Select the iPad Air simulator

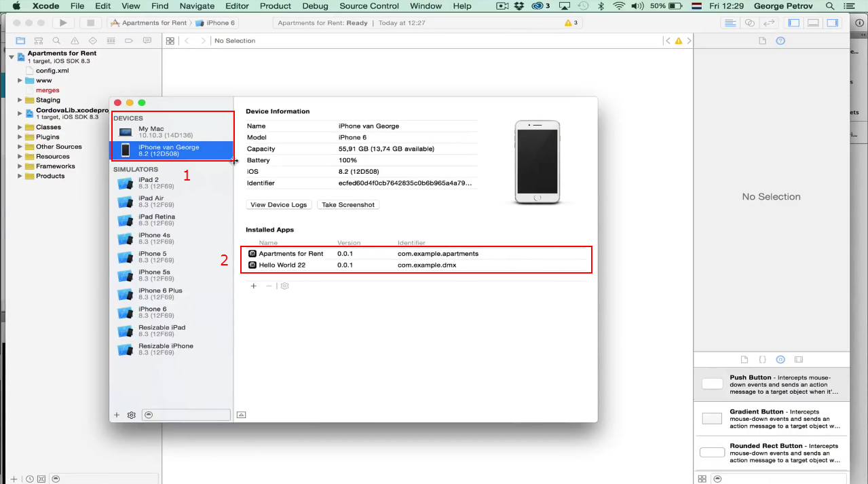(x=172, y=202)
